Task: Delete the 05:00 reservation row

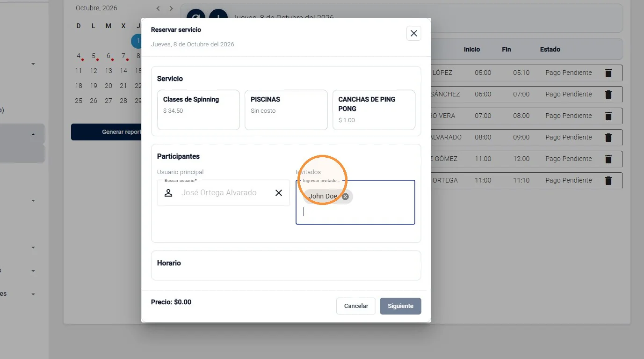Action: click(x=608, y=73)
